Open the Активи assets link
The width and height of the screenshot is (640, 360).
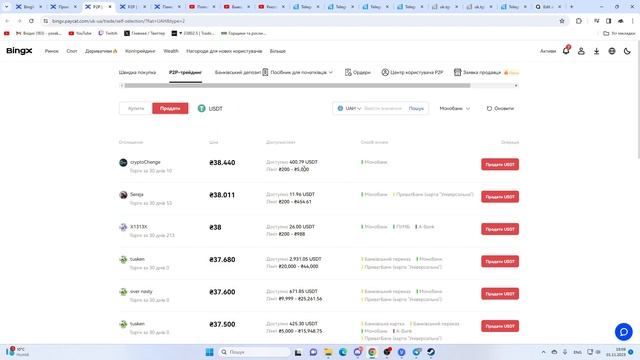tap(548, 51)
